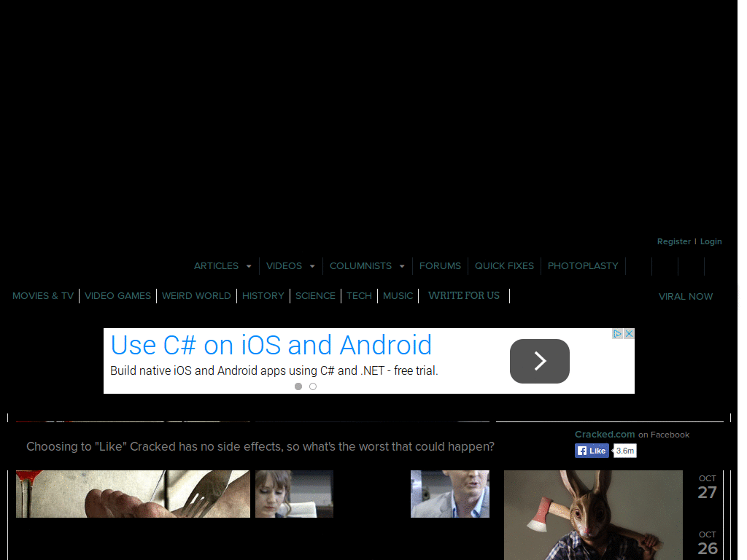Click the Register link
747x560 pixels.
[673, 241]
